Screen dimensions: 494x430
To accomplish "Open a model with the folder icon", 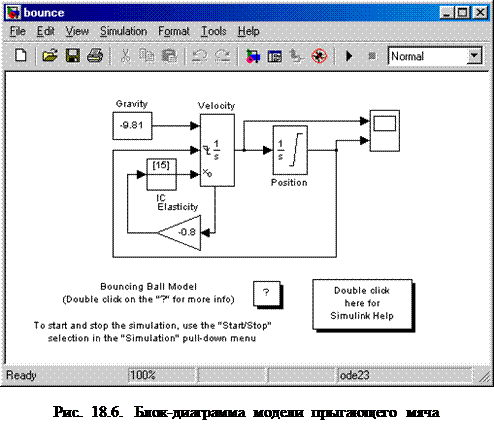I will (x=50, y=55).
